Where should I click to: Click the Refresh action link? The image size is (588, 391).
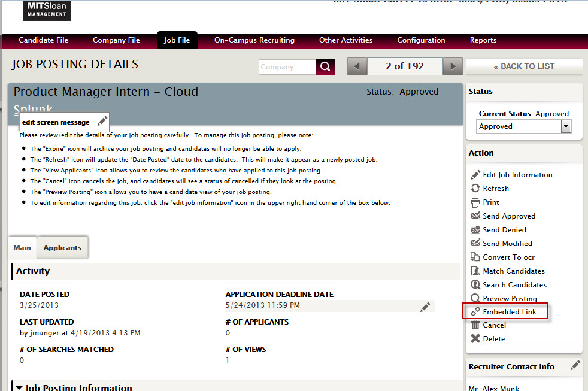coord(496,189)
